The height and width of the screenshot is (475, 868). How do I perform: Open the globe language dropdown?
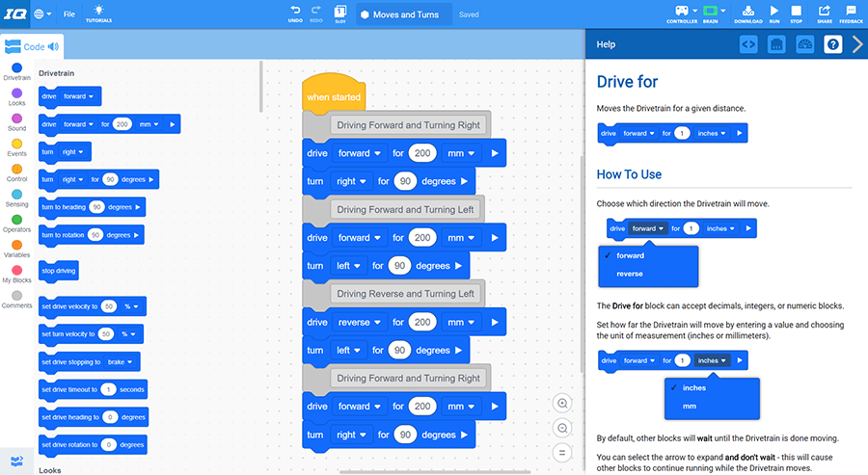click(x=42, y=14)
